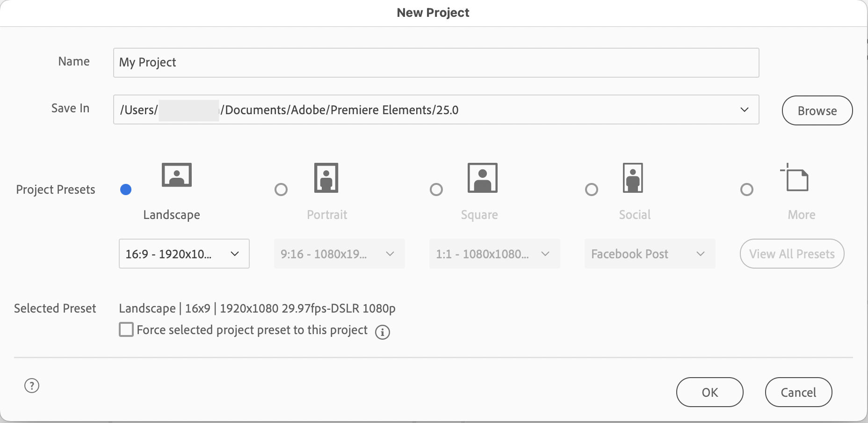This screenshot has width=868, height=423.
Task: Open the 16:9 - 1920x1080 resolution dropdown
Action: [x=184, y=254]
